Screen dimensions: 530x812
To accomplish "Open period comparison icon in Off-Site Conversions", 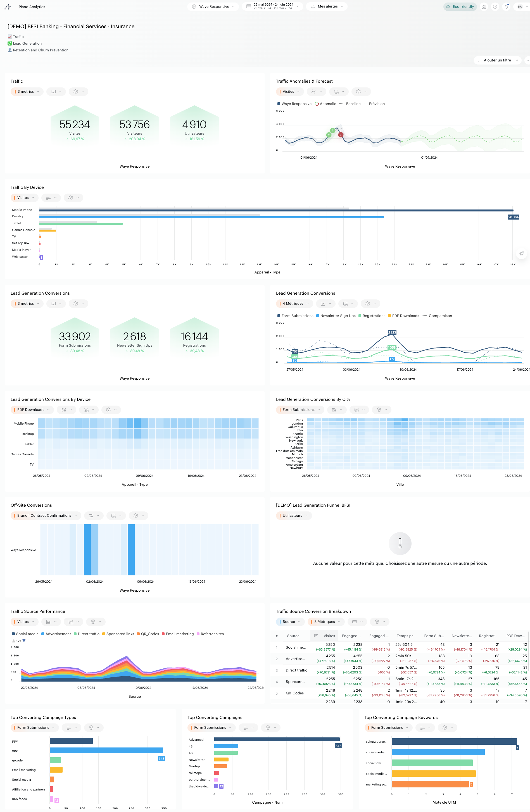I will click(117, 516).
